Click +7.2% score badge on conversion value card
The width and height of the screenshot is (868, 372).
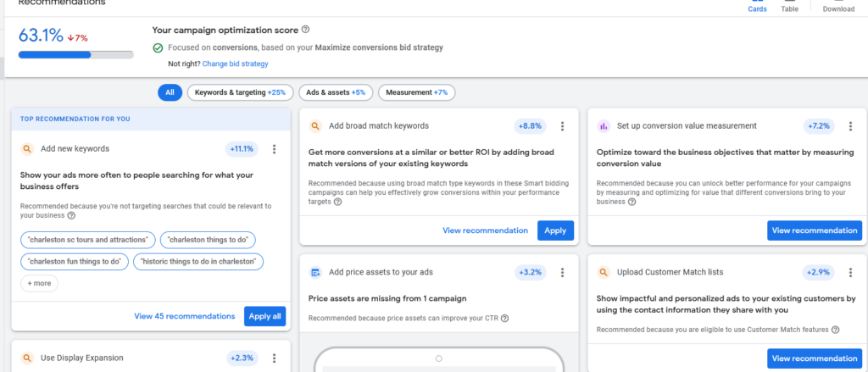819,126
